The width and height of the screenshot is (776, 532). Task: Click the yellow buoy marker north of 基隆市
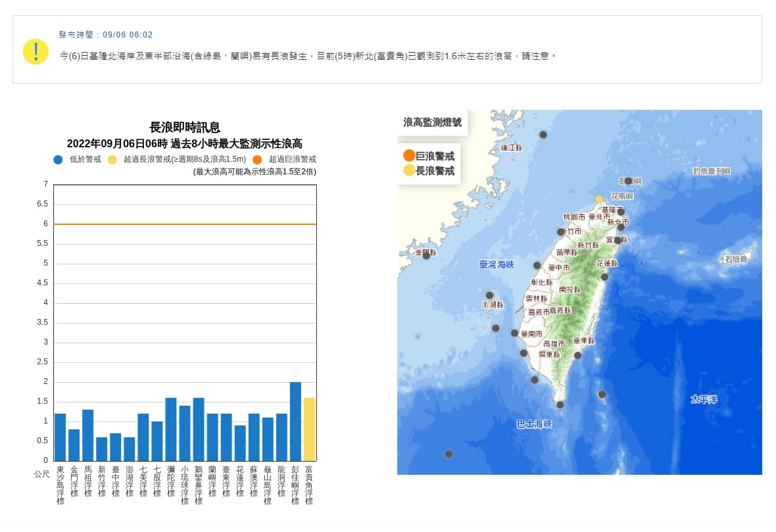point(599,199)
